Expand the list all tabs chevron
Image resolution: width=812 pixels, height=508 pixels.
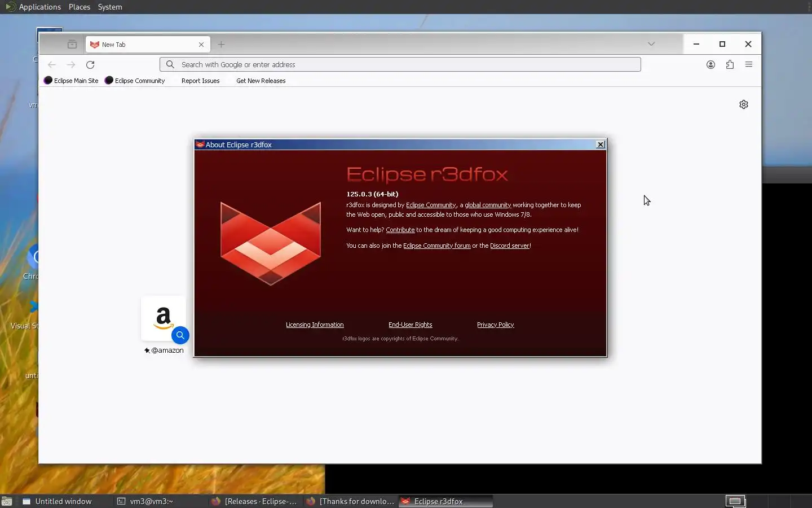651,44
